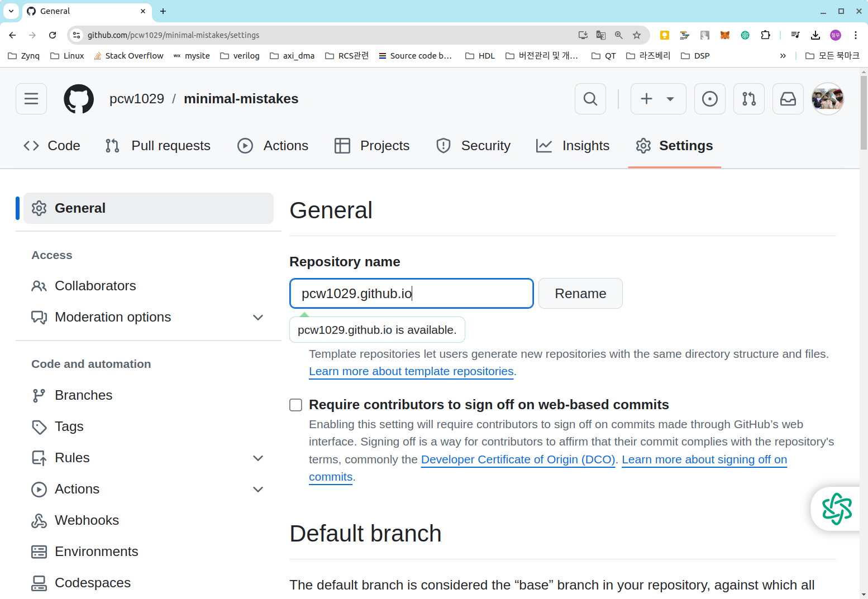The height and width of the screenshot is (599, 868).
Task: Open the profile avatar menu
Action: click(x=827, y=99)
